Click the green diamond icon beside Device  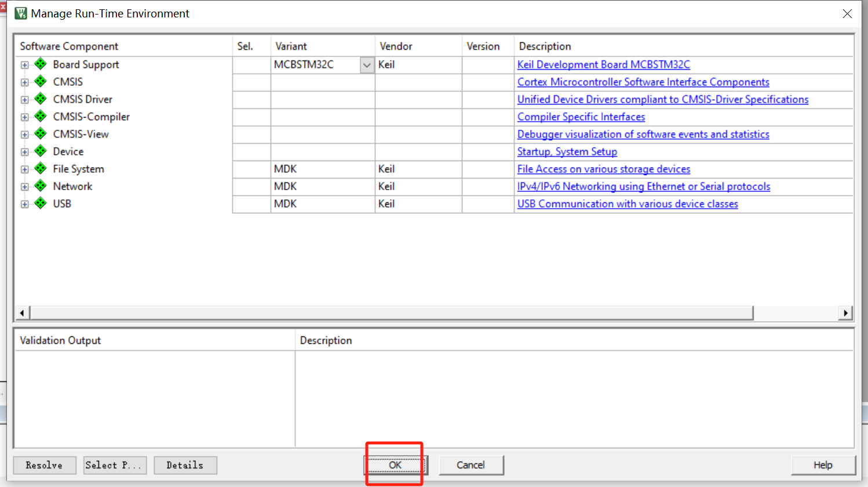(x=41, y=151)
